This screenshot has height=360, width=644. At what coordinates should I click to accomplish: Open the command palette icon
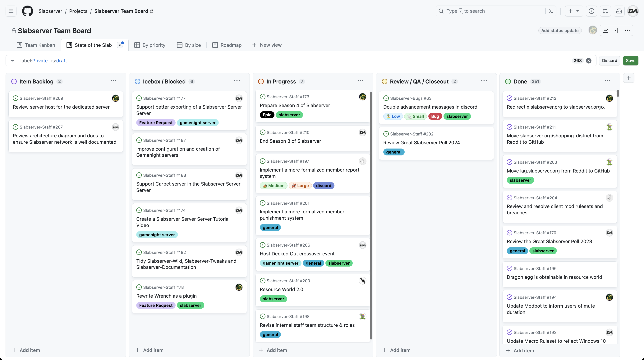pyautogui.click(x=551, y=11)
